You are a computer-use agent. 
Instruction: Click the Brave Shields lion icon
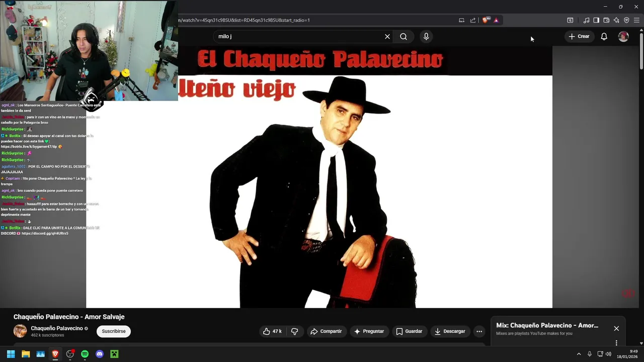pyautogui.click(x=485, y=20)
